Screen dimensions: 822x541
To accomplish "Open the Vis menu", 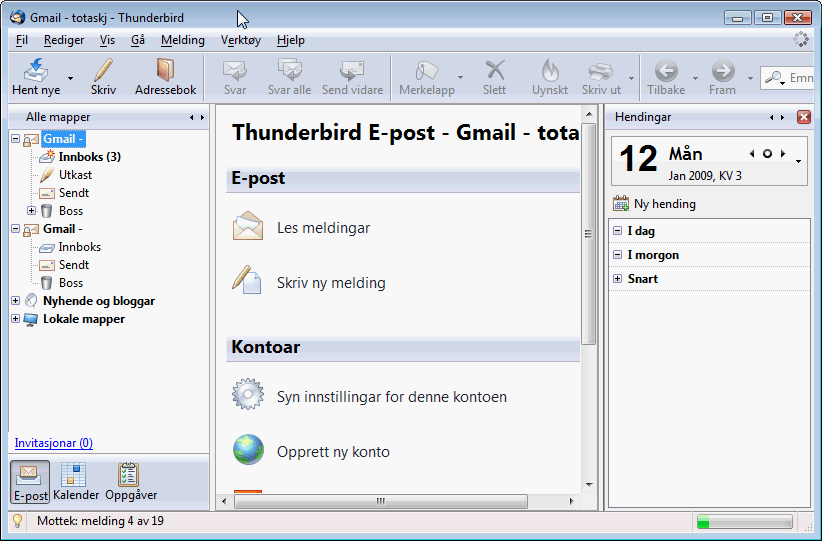I will point(107,40).
